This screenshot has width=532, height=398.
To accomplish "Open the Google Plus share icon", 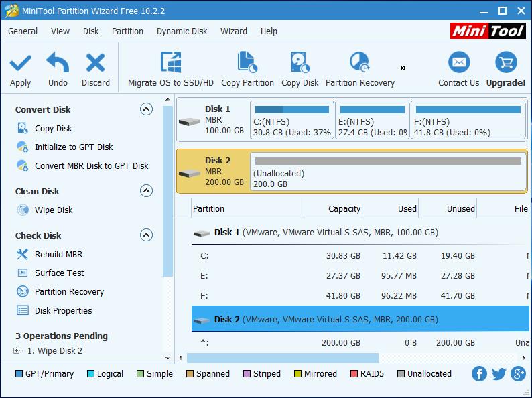I will [518, 374].
